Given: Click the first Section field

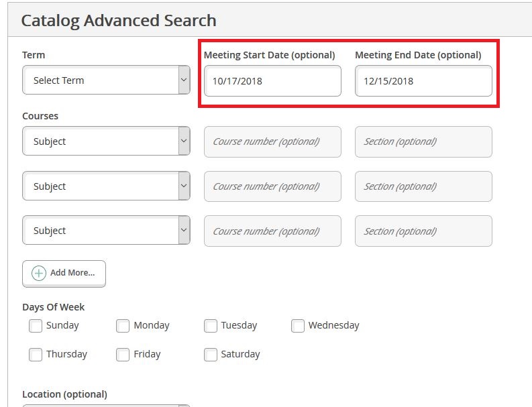Looking at the screenshot, I should tap(423, 141).
